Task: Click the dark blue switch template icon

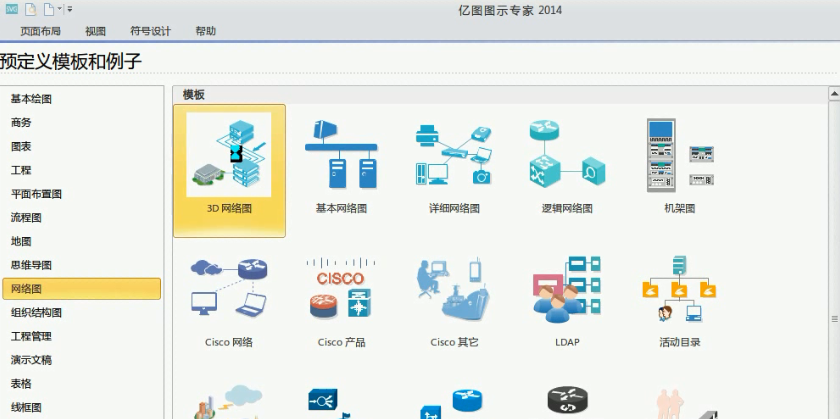Action: [x=328, y=403]
